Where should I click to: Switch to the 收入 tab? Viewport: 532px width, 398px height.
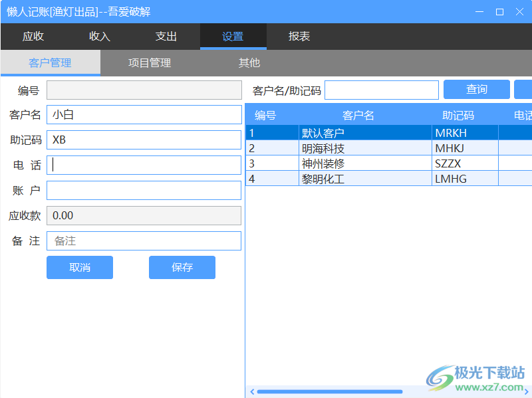(x=99, y=37)
